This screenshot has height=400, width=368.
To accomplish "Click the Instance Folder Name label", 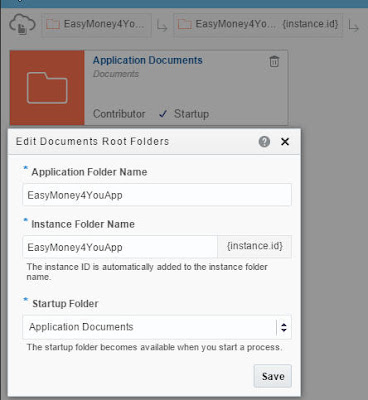I will click(83, 224).
